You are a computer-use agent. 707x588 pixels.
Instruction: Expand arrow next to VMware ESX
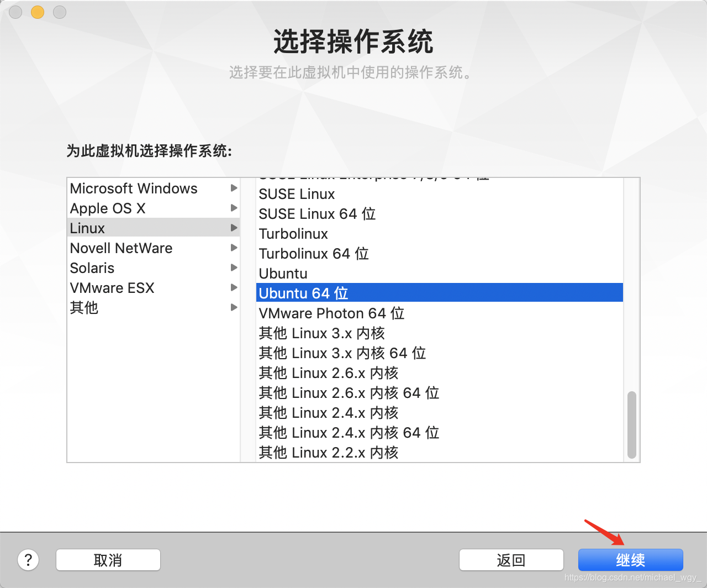coord(234,287)
